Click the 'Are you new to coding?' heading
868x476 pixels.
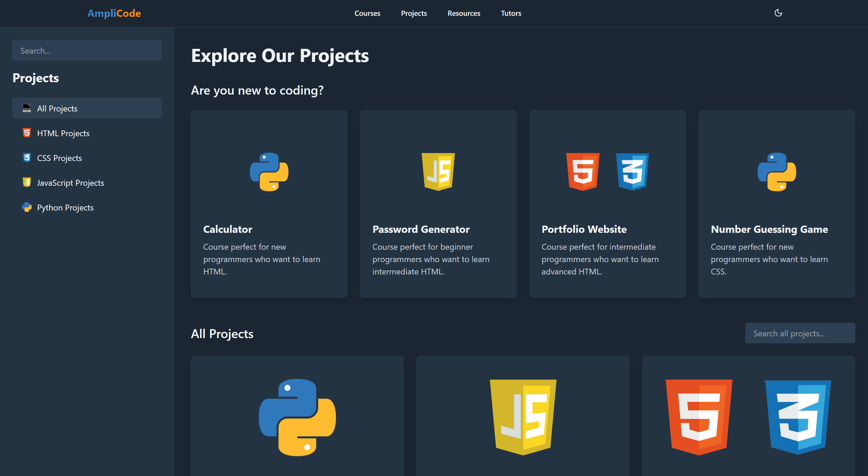[257, 90]
